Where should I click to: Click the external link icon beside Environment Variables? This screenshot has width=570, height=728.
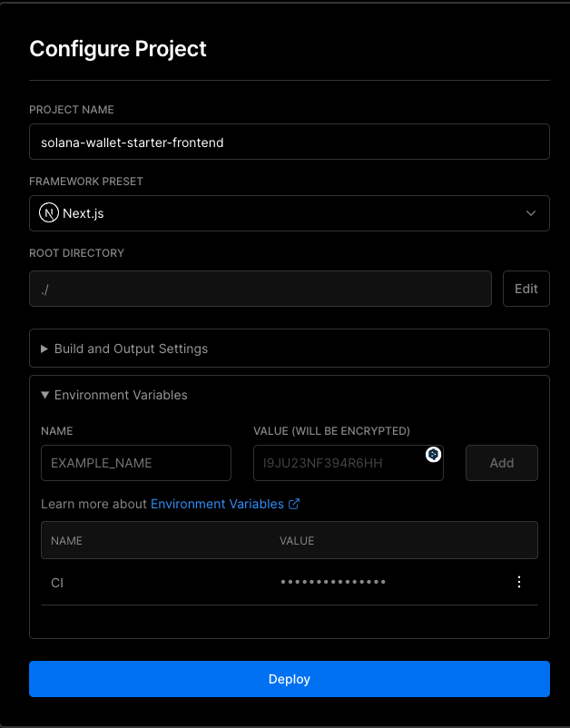click(x=294, y=504)
